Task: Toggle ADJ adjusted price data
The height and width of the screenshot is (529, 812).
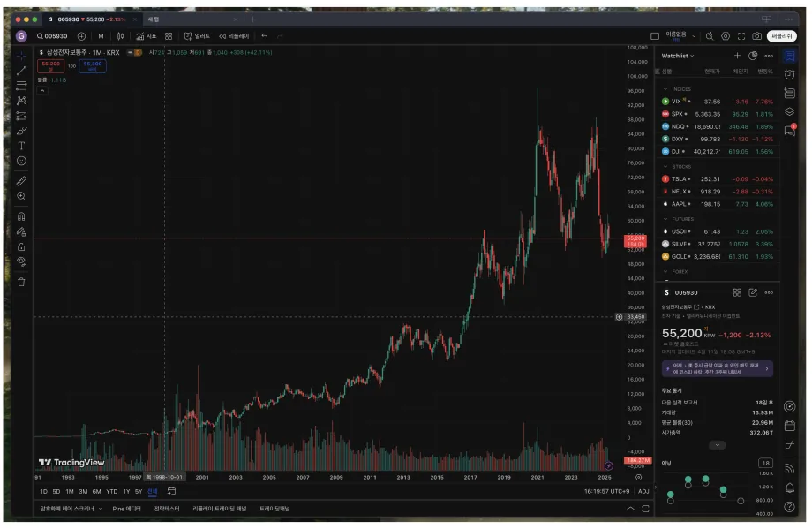Action: [643, 492]
